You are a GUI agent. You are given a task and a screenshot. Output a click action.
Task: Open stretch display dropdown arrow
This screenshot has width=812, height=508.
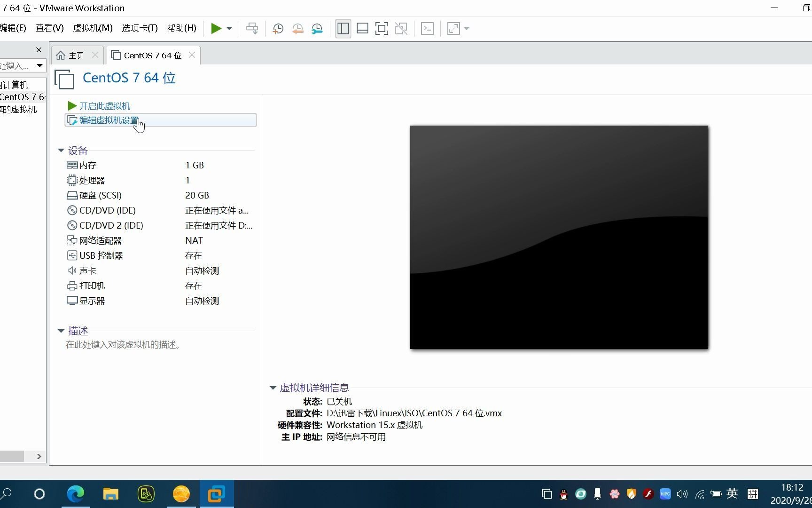(x=467, y=29)
